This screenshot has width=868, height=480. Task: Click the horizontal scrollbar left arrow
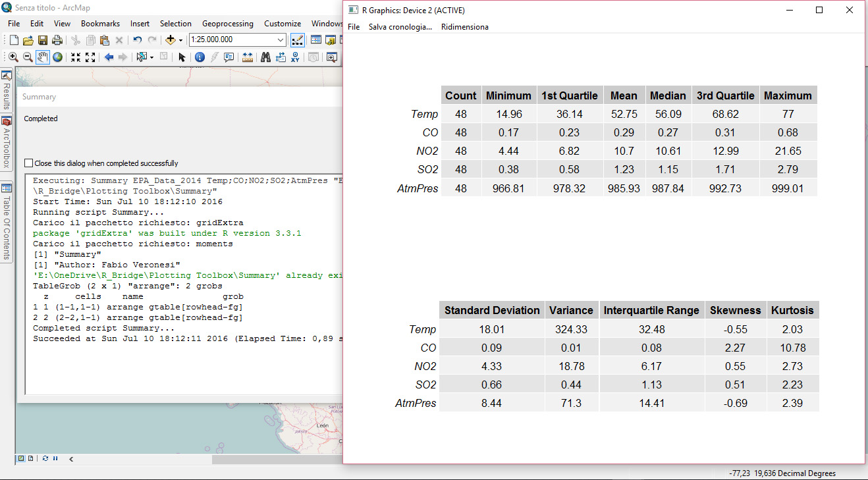70,459
